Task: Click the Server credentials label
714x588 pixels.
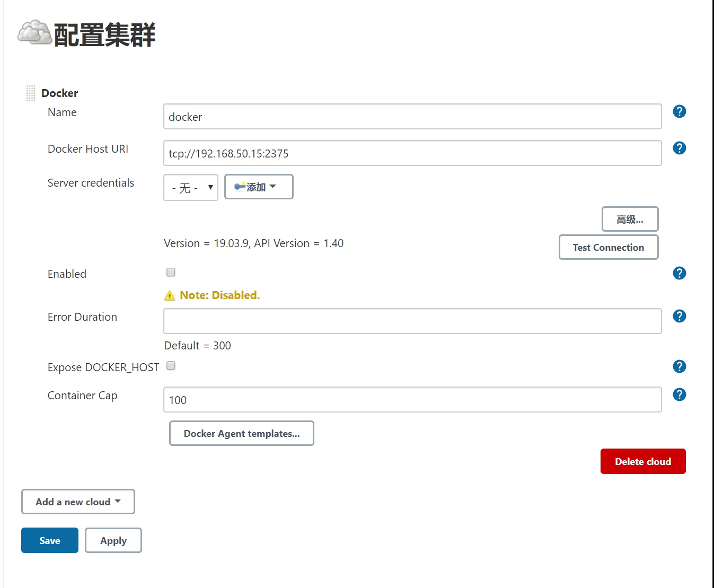Action: [x=91, y=183]
